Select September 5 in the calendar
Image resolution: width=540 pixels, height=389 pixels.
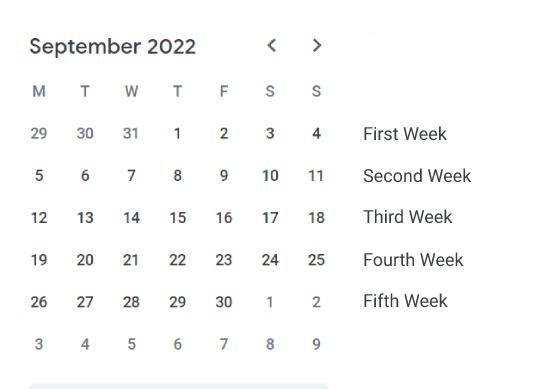(39, 176)
